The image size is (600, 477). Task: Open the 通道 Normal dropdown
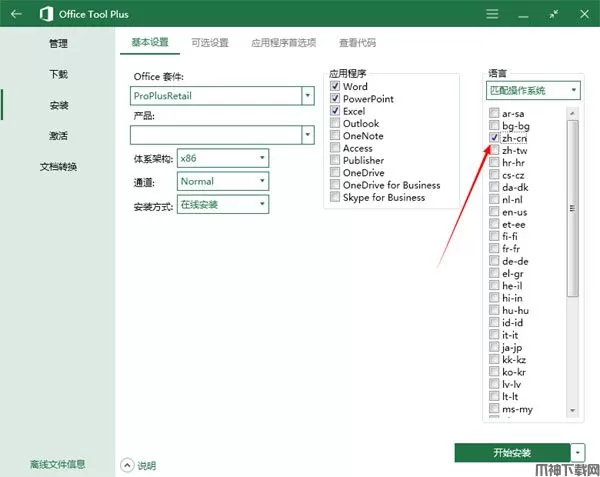(262, 181)
